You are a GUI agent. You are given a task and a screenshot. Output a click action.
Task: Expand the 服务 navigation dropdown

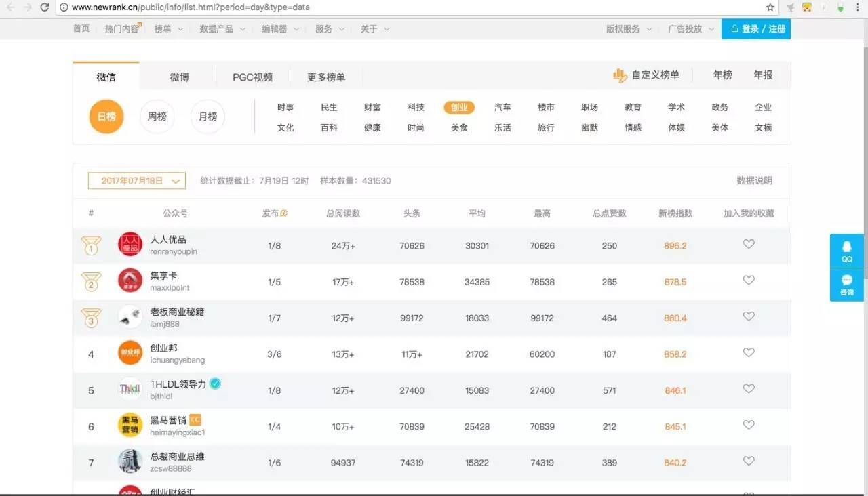330,29
